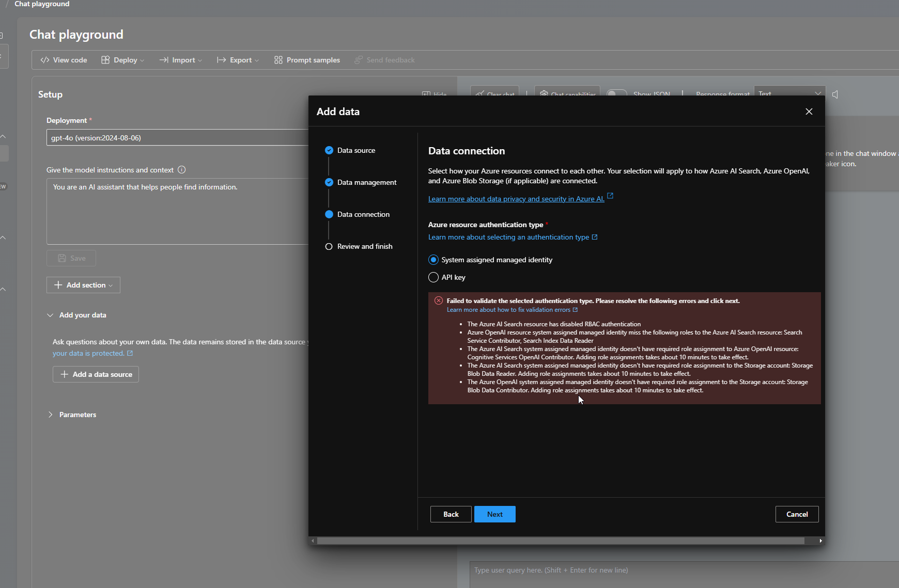This screenshot has width=899, height=588.
Task: Select System assigned managed identity
Action: pyautogui.click(x=434, y=260)
